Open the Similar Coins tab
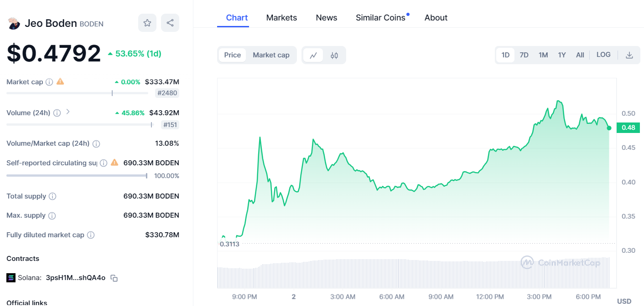The width and height of the screenshot is (644, 306). pos(380,18)
